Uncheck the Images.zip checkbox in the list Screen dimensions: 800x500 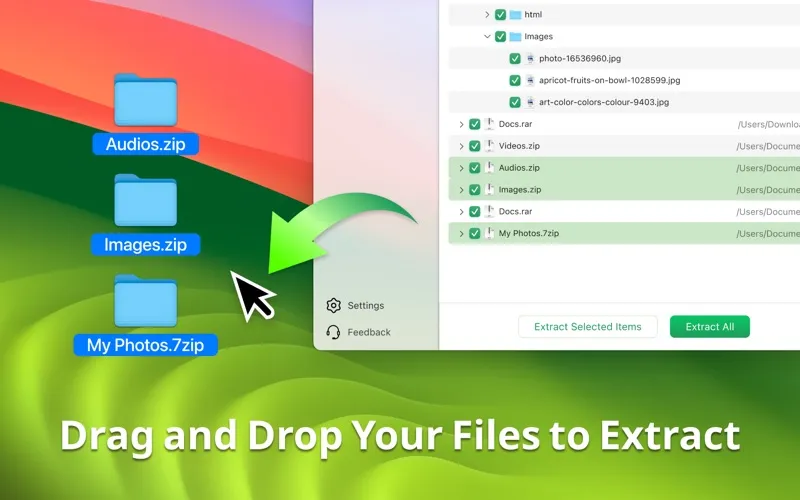click(x=474, y=190)
